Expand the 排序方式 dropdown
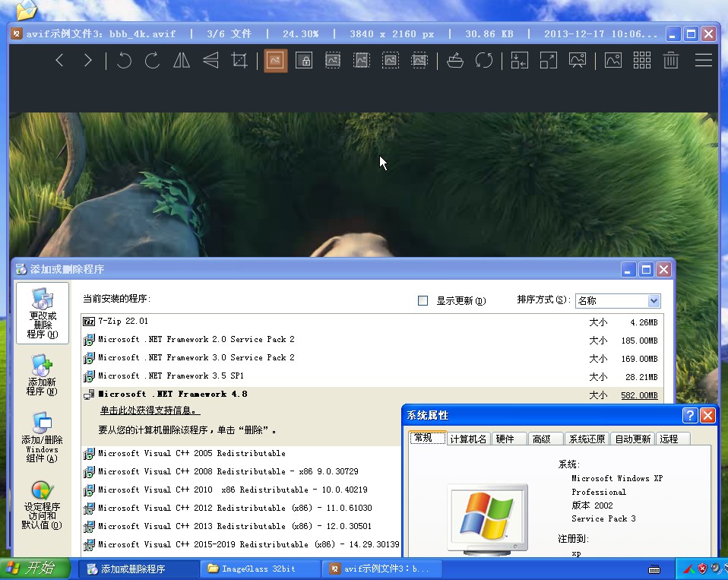Image resolution: width=728 pixels, height=580 pixels. (x=654, y=301)
